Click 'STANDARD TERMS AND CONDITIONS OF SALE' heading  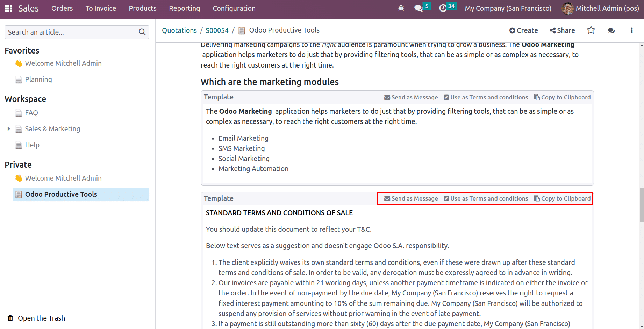pos(279,213)
